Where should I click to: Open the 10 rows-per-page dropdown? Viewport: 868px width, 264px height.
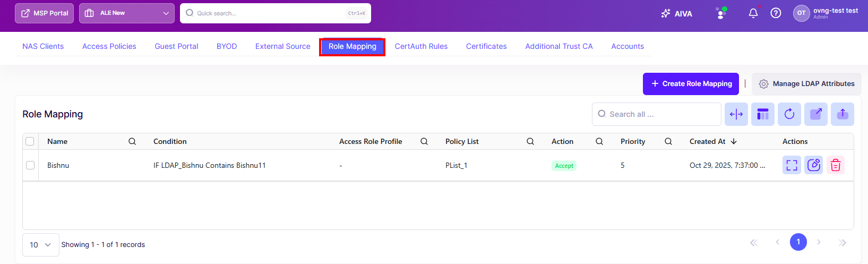pos(41,245)
